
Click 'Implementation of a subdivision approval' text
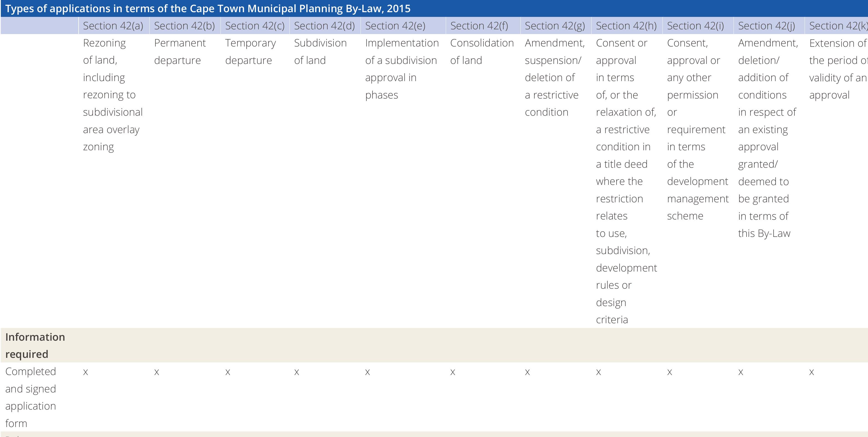coord(402,69)
